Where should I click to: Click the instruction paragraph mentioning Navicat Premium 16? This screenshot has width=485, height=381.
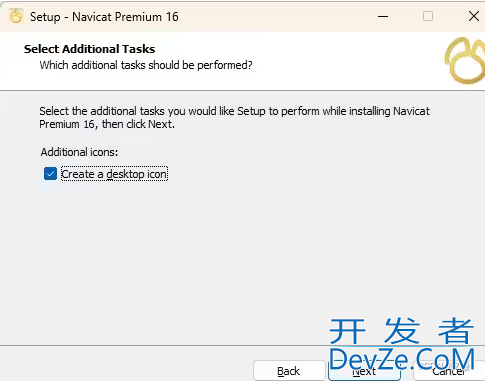(234, 117)
